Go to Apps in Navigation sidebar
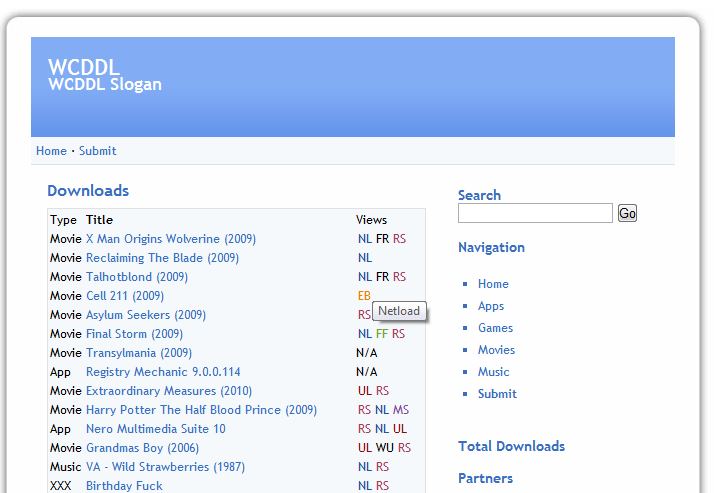Screen dimensions: 714x493 coord(491,306)
